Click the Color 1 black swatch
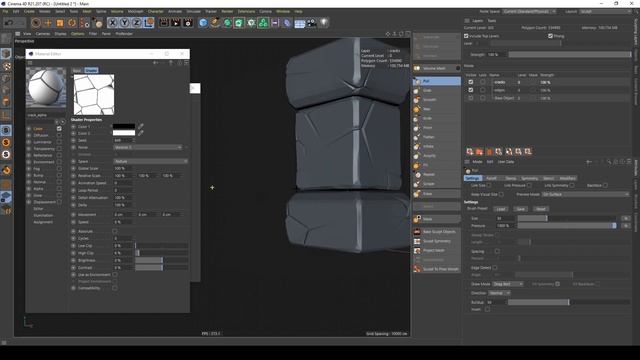 (124, 127)
